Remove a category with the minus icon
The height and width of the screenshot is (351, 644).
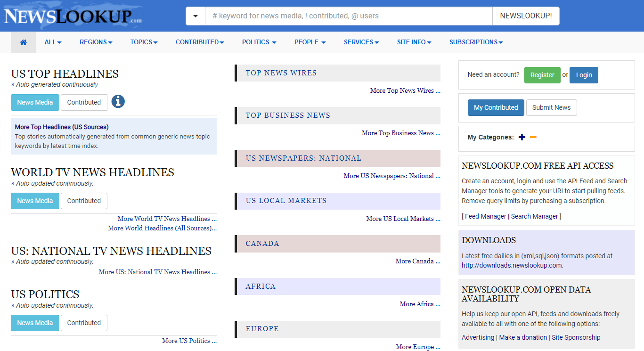point(533,137)
